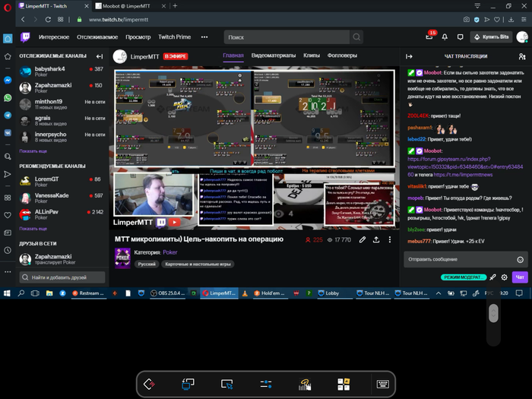
Task: Open the minthon19 channel
Action: coord(62,104)
